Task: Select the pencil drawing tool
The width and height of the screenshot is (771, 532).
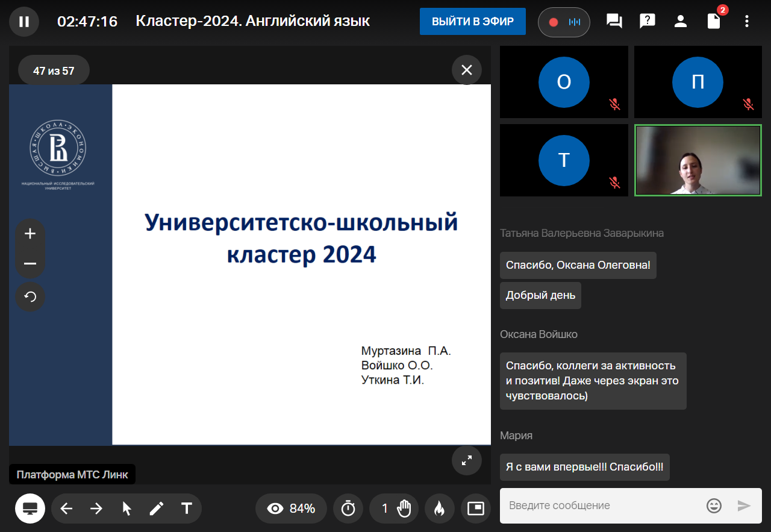Action: (157, 509)
